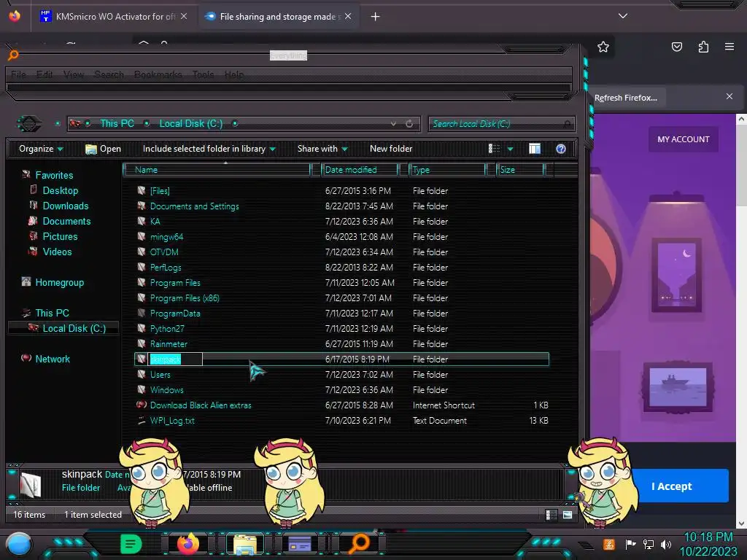Open Desktop in the navigation pane
This screenshot has width=747, height=560.
60,190
